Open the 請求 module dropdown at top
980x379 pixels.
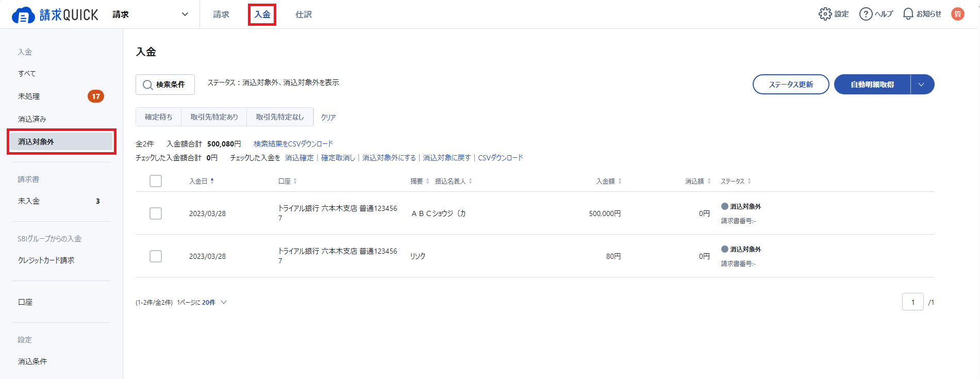151,14
